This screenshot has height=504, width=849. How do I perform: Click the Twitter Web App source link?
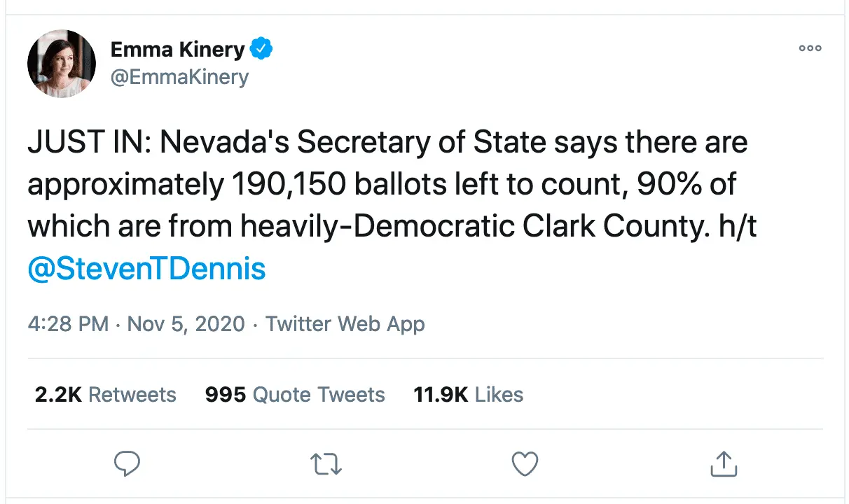click(345, 324)
